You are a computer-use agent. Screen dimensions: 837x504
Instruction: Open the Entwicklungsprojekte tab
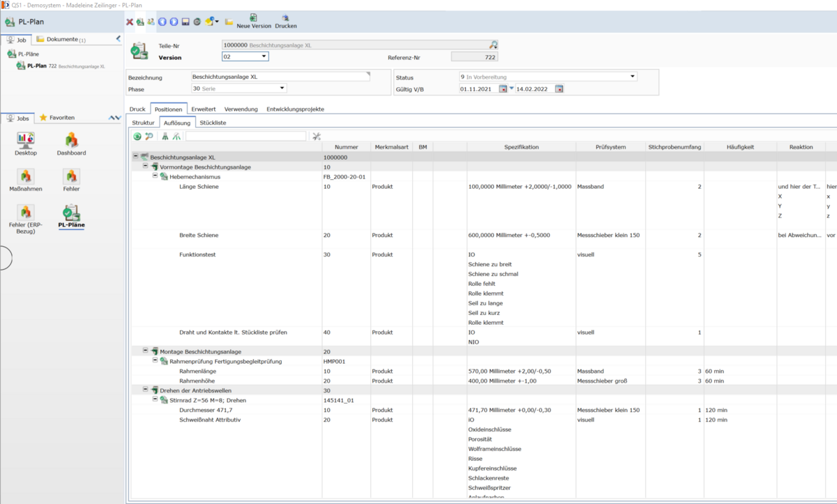295,109
